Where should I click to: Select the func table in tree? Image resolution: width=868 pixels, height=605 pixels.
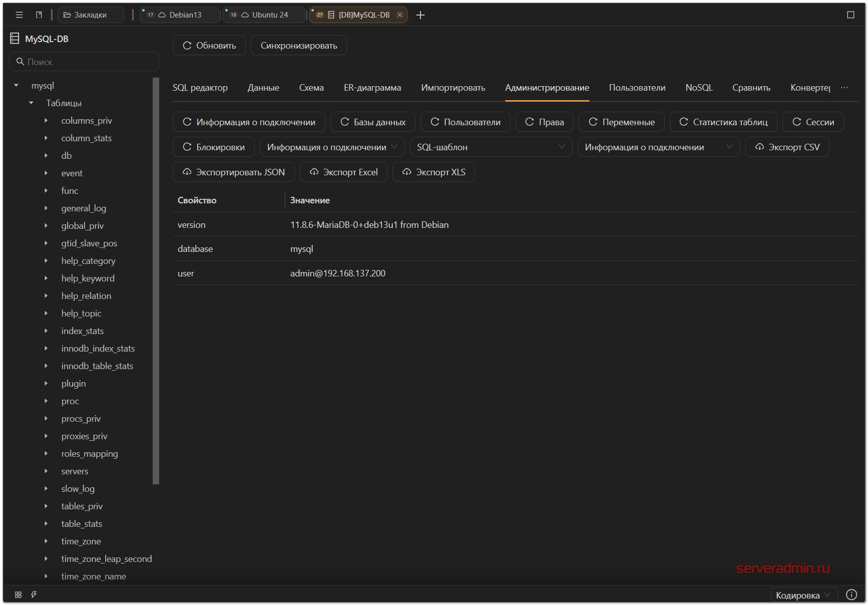click(70, 191)
